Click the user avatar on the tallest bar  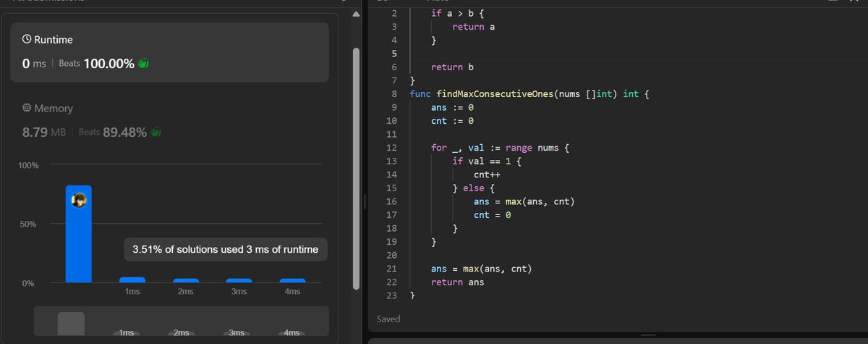click(x=79, y=200)
